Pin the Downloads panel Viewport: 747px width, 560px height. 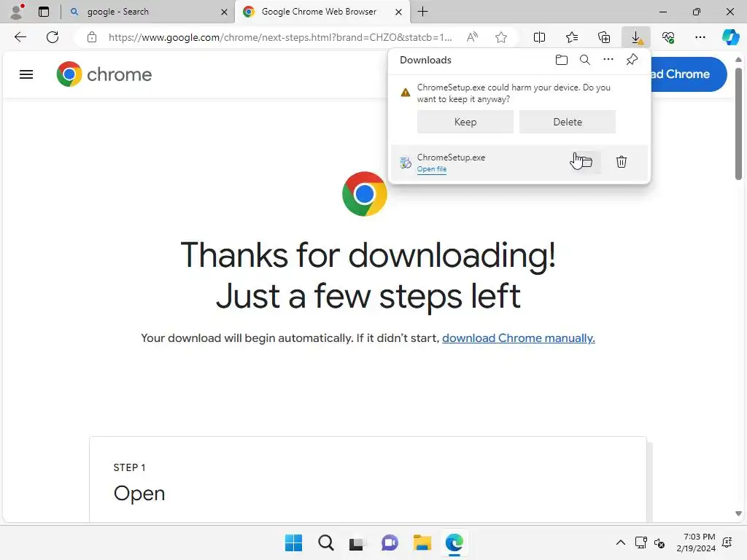(x=632, y=60)
